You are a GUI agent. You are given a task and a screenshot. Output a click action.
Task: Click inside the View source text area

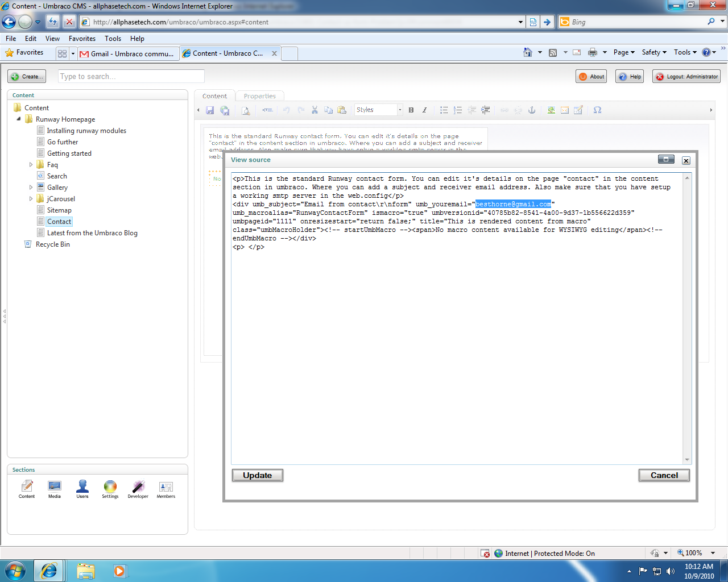point(457,318)
